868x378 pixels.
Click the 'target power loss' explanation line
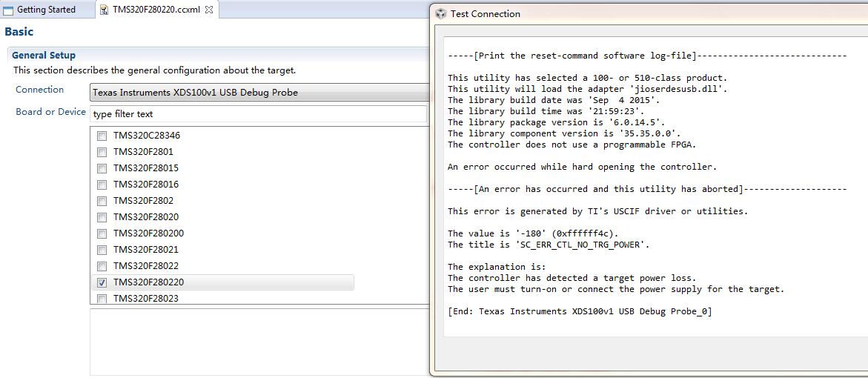(x=572, y=278)
